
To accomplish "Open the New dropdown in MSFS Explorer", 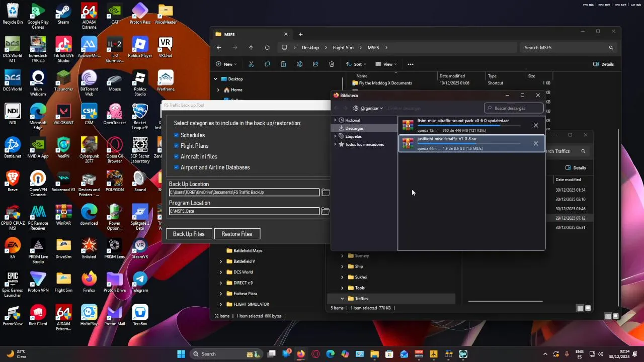I will coord(226,64).
